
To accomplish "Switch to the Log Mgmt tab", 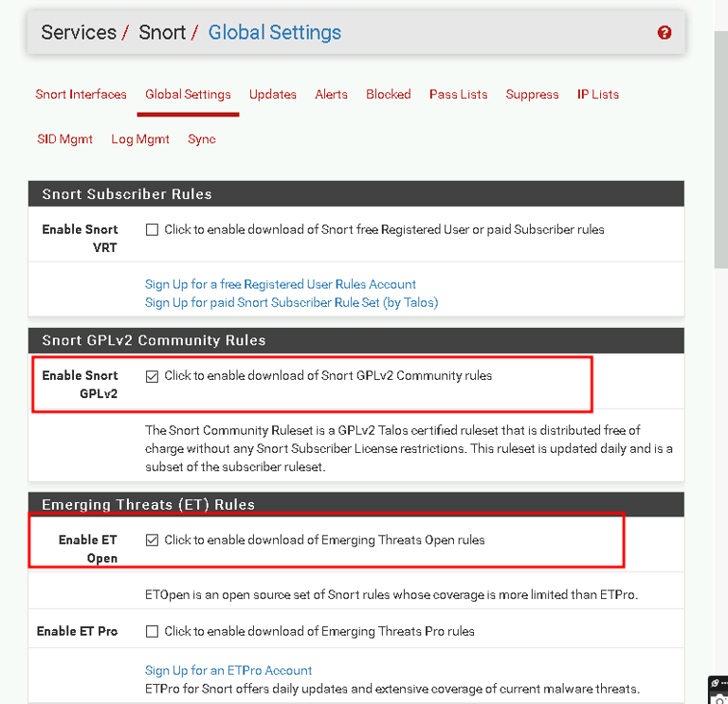I will click(x=140, y=139).
